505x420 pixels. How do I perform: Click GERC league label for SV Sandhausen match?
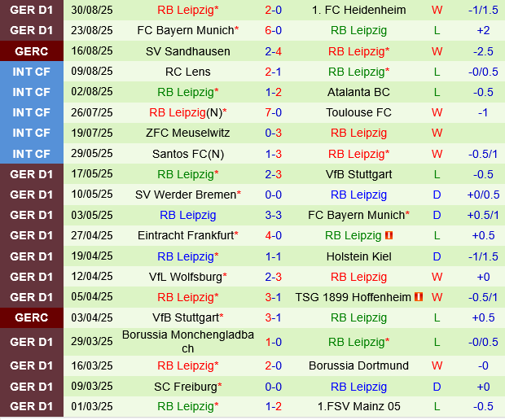31,50
